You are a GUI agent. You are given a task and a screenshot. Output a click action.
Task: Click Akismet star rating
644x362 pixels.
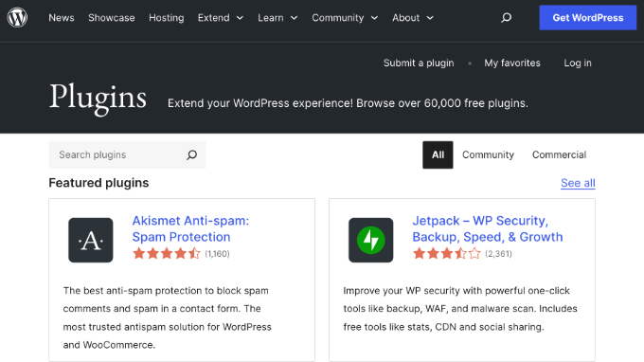167,254
